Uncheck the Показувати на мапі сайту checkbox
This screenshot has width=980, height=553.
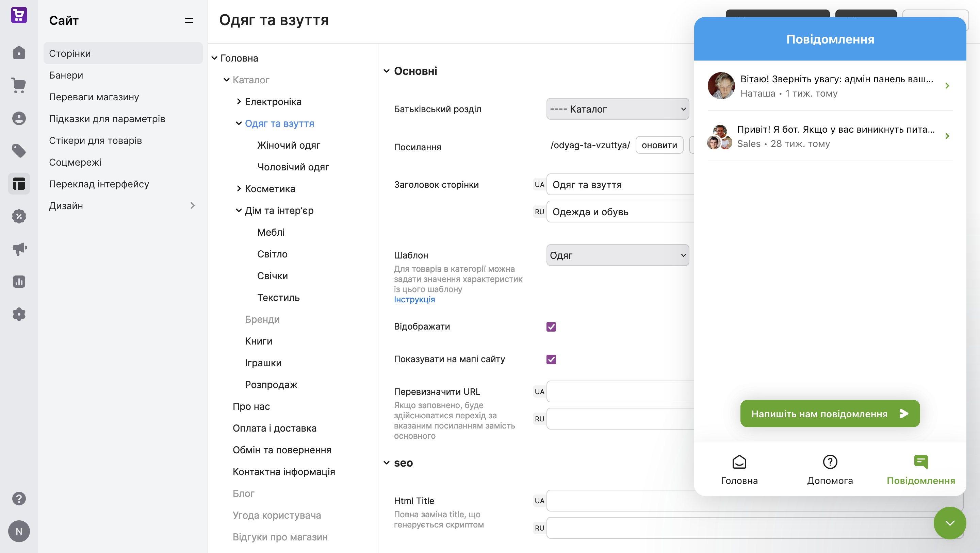click(x=551, y=359)
